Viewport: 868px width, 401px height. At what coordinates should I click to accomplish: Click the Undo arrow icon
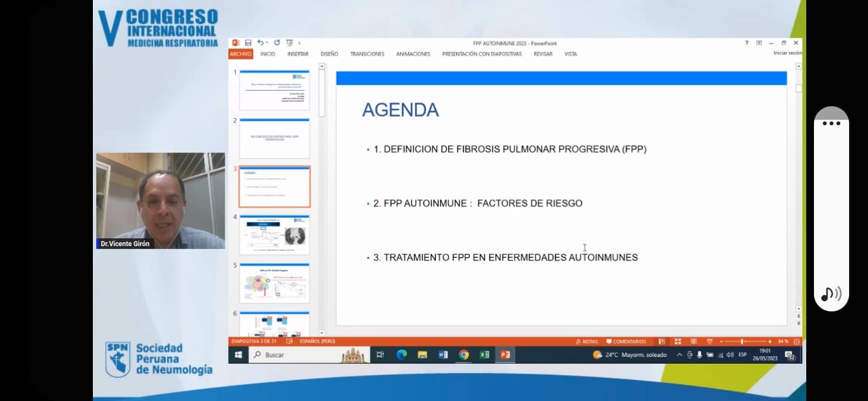tap(260, 43)
